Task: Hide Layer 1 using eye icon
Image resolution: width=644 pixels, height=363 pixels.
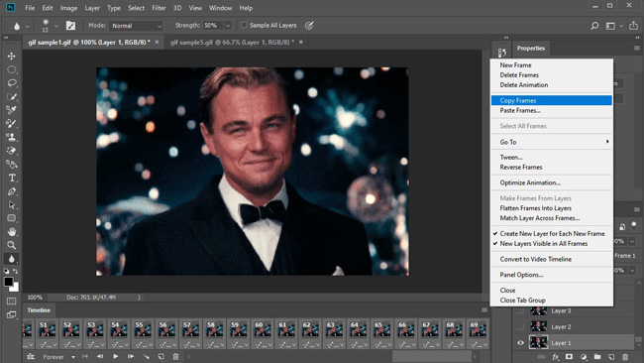Action: click(x=520, y=342)
